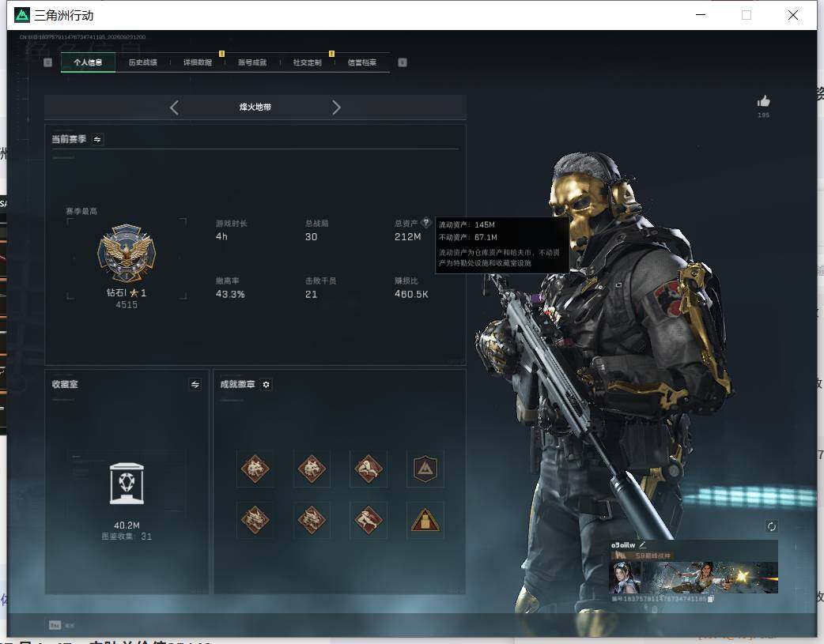Click the 三角洲行动 logo in the title bar
824x644 pixels.
click(x=22, y=15)
